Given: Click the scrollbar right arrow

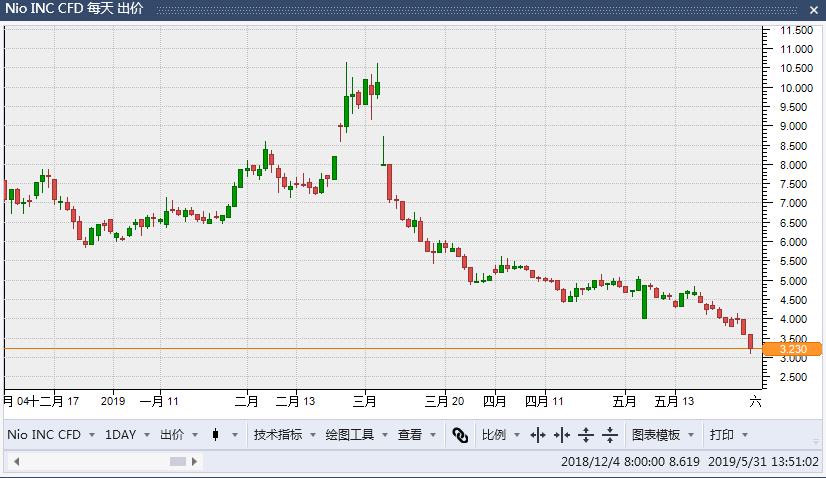Looking at the screenshot, I should pos(194,462).
